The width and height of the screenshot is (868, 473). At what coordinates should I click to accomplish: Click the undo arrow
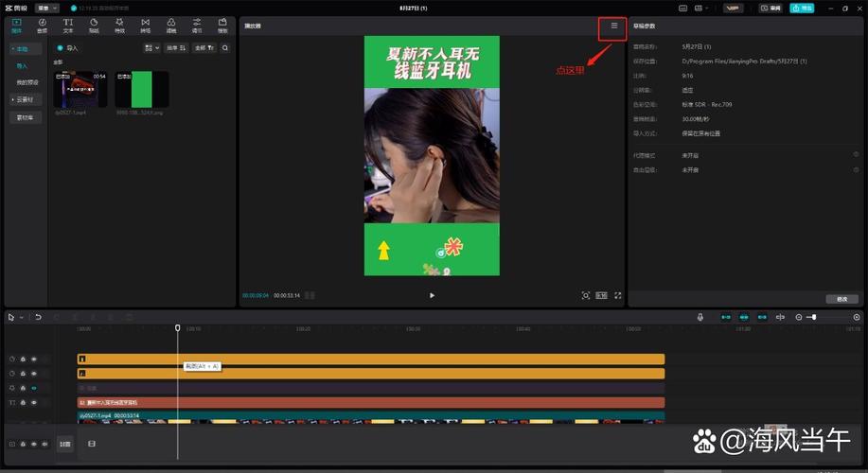pos(38,317)
